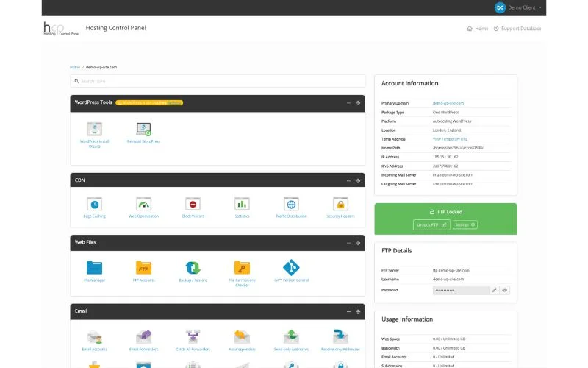Click the Bandwidth usage value
The image size is (588, 368).
pyautogui.click(x=449, y=348)
